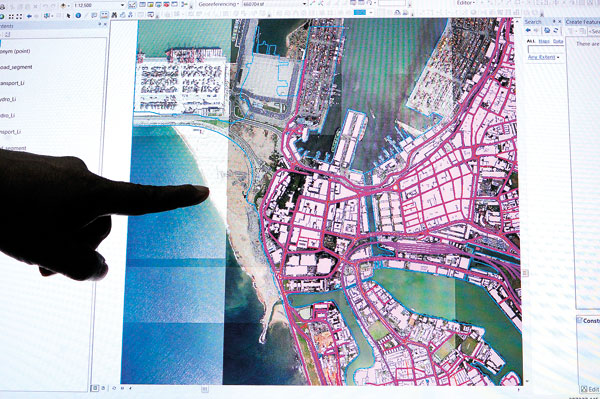
Task: Select the road_segment layer in contents
Action: pyautogui.click(x=16, y=67)
